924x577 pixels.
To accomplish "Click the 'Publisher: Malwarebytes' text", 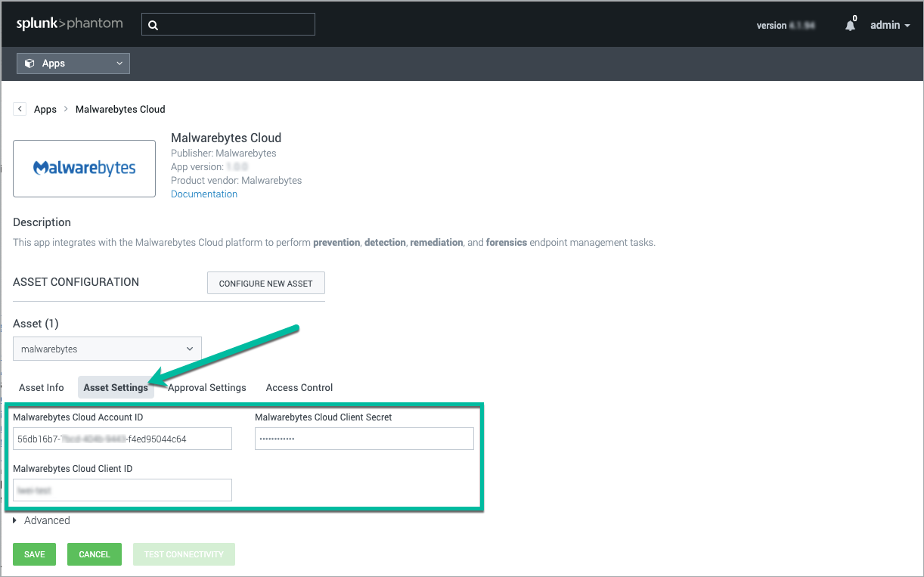I will click(x=224, y=153).
